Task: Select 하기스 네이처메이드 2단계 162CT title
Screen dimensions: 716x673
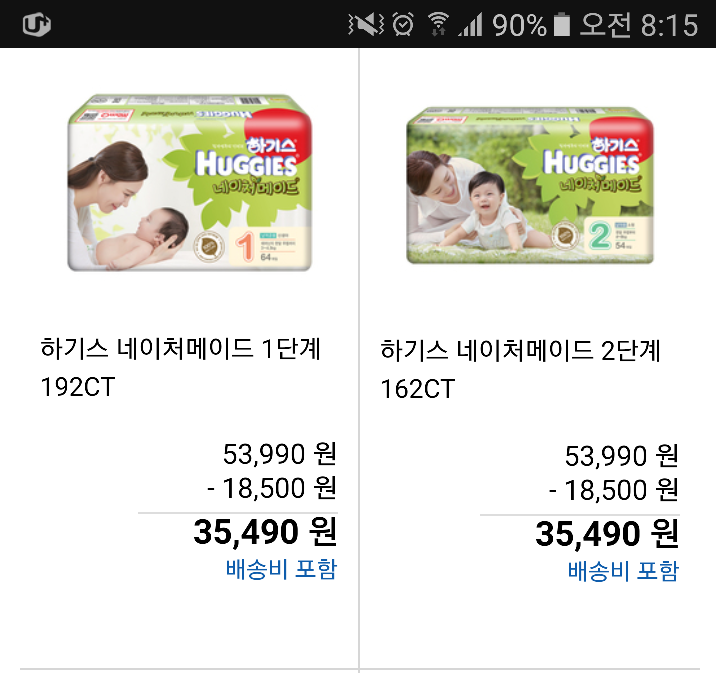Action: (x=521, y=369)
